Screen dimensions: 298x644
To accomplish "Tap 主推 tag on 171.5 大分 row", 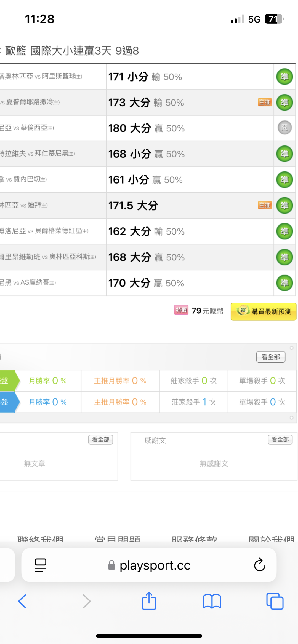I will pyautogui.click(x=265, y=205).
